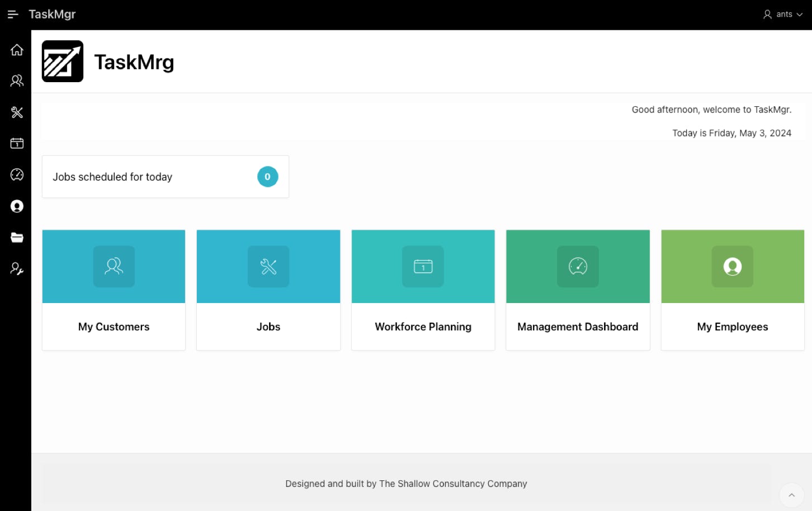Click the scroll-to-top arrow button

click(791, 495)
